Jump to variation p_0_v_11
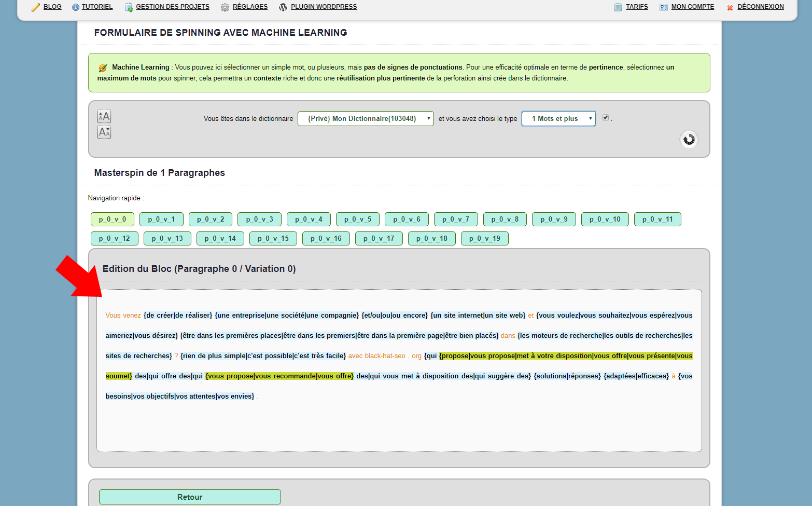This screenshot has height=506, width=812. tap(657, 220)
